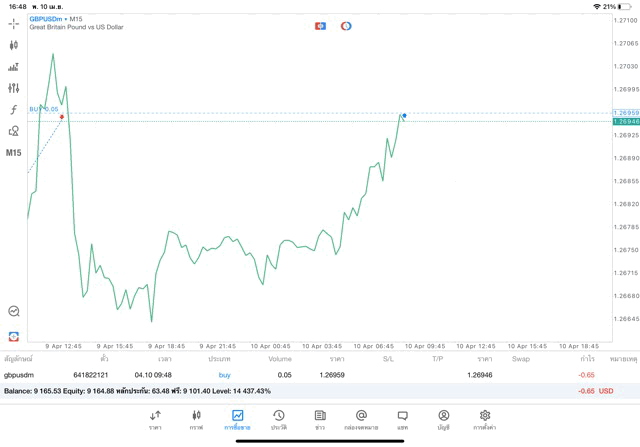Open the function 'f' indicators icon
The image size is (640, 447).
[13, 110]
